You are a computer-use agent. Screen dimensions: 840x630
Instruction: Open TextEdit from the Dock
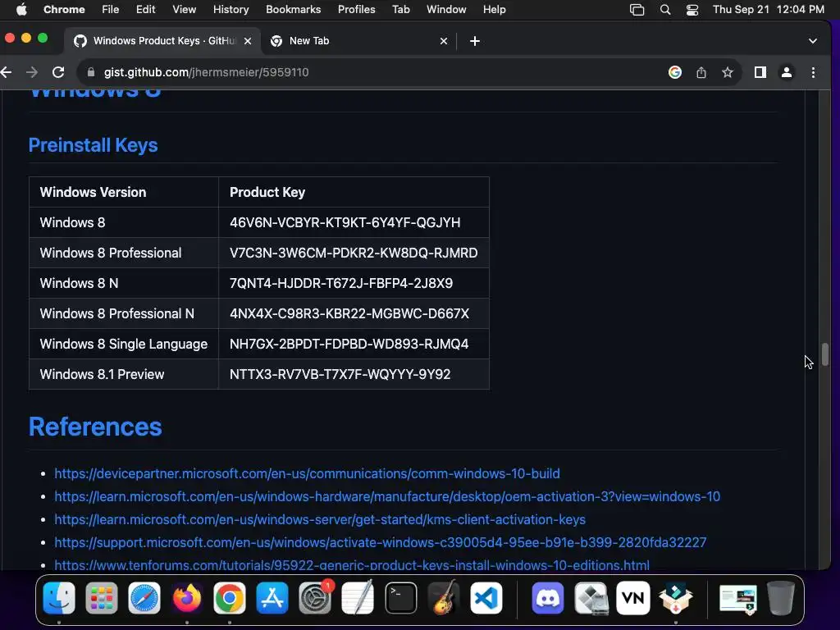pyautogui.click(x=358, y=598)
